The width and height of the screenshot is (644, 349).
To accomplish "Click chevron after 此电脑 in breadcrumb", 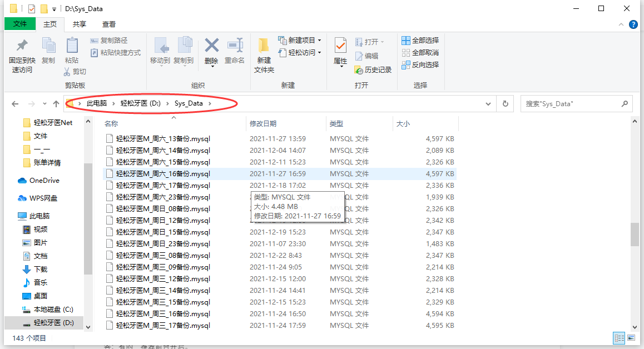I will (114, 103).
